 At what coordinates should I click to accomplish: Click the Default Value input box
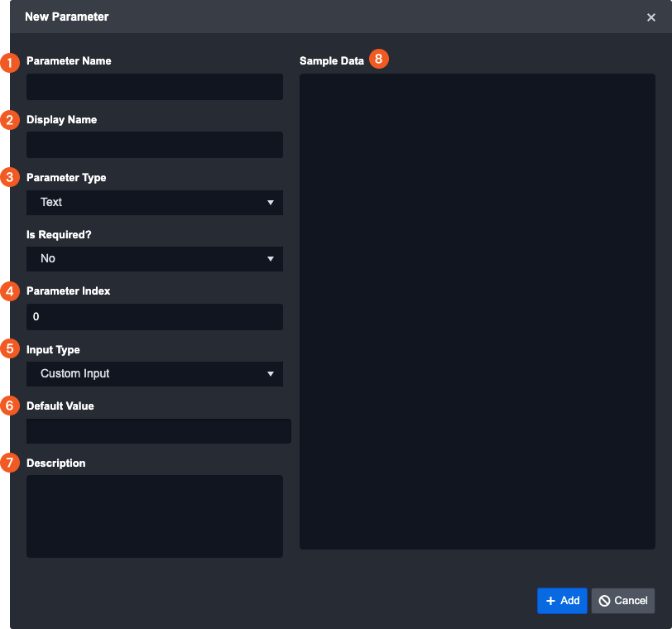[159, 431]
